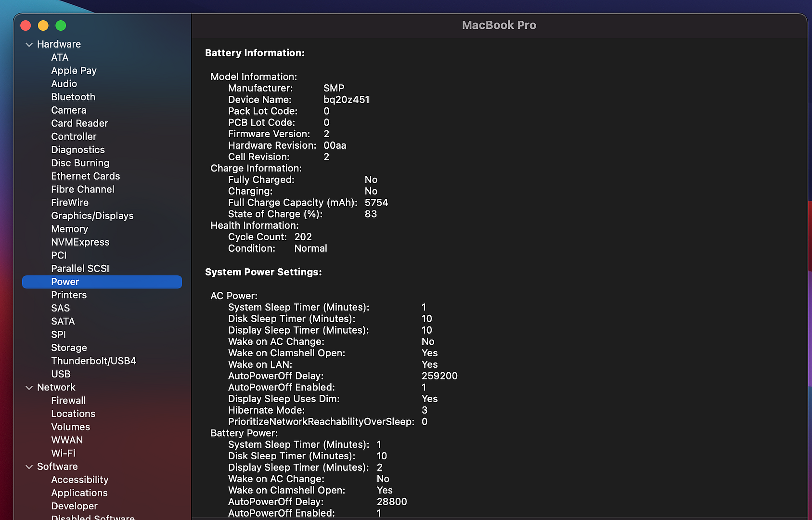The height and width of the screenshot is (520, 812).
Task: Select Thunderbolt/USB4 in the sidebar
Action: point(93,361)
